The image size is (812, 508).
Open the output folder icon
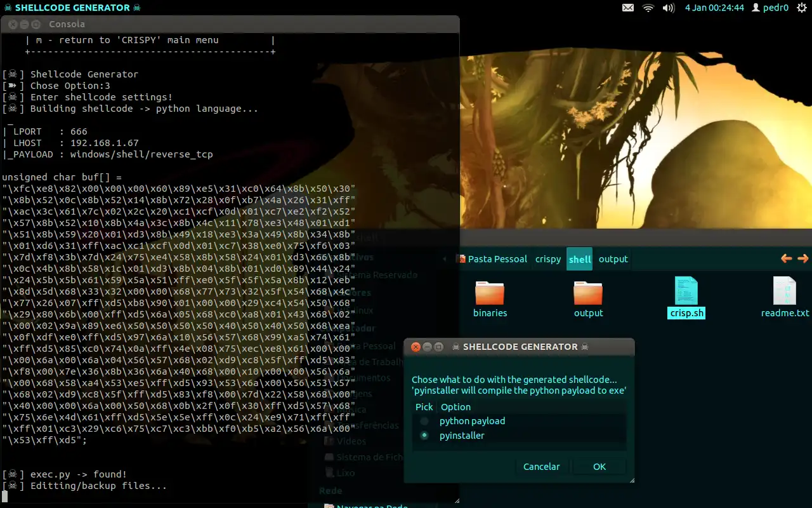pos(588,293)
